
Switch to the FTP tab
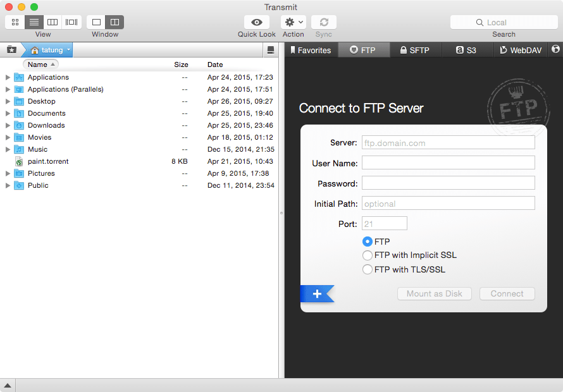(363, 50)
